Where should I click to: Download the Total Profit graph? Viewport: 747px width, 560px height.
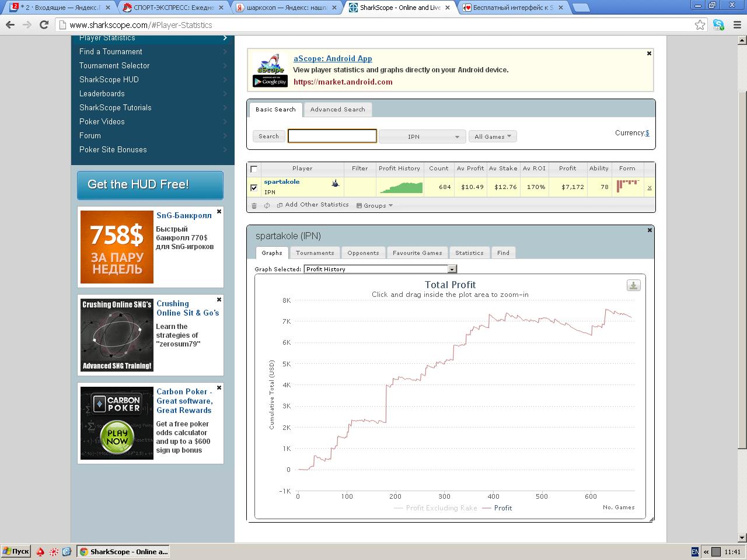[633, 285]
